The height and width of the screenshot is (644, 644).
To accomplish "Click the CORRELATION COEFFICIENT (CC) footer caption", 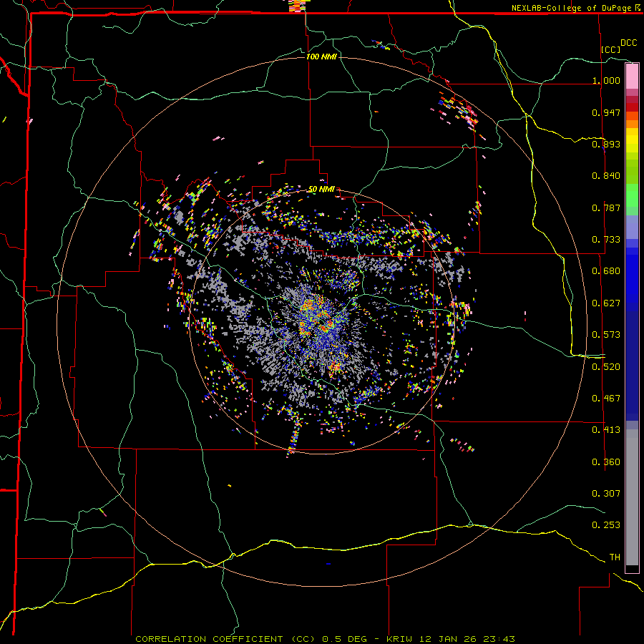I will pos(225,639).
